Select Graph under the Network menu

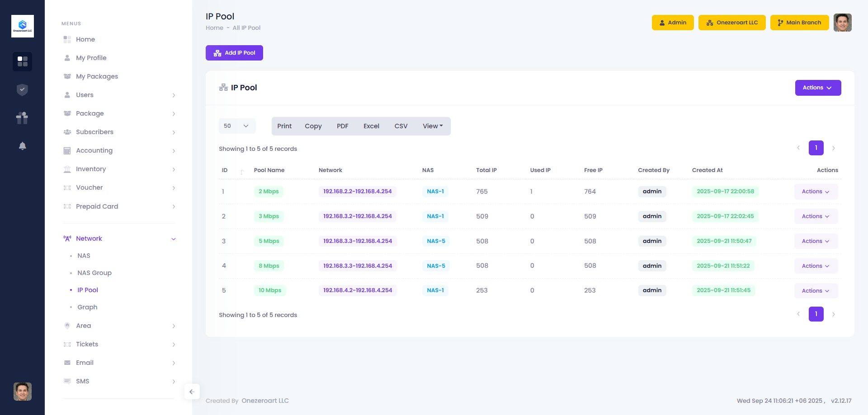point(87,307)
